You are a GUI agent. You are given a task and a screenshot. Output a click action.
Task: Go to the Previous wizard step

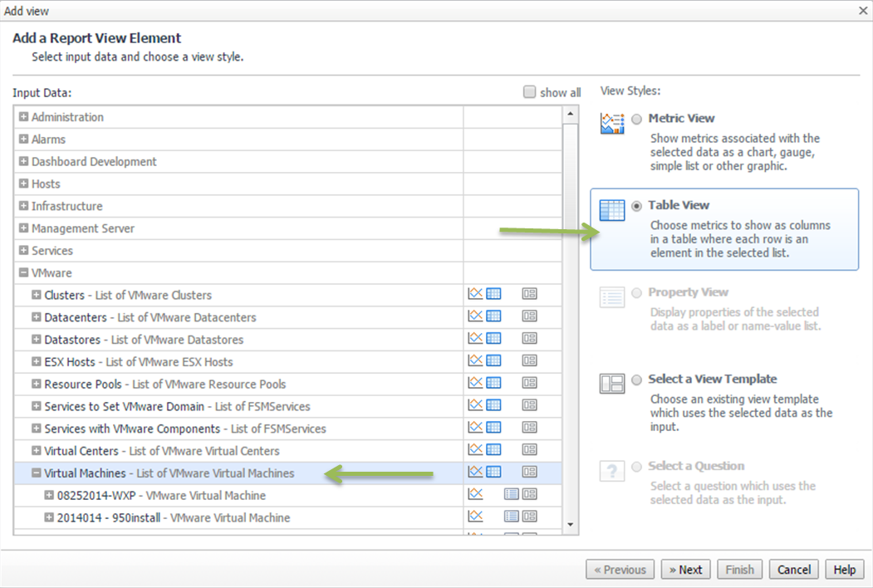tap(620, 570)
